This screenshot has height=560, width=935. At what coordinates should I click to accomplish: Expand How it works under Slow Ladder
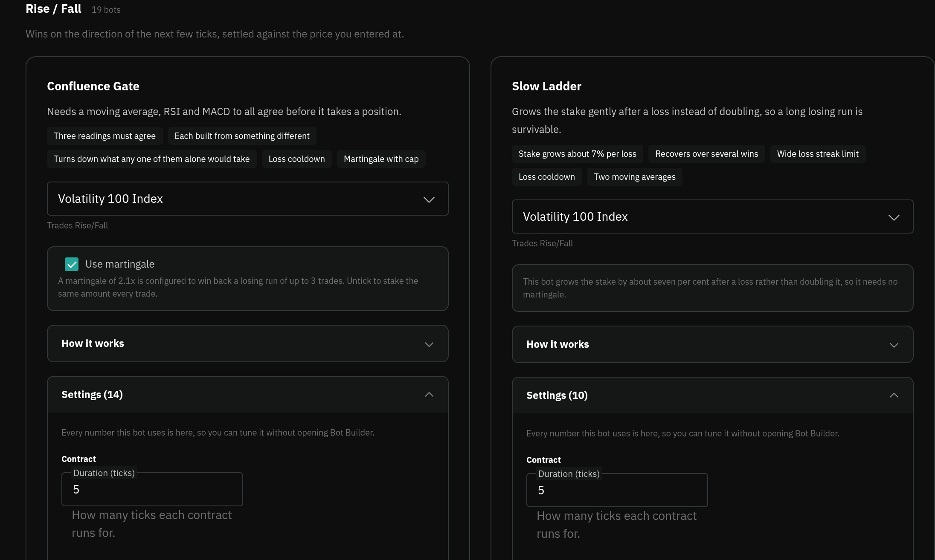click(712, 344)
